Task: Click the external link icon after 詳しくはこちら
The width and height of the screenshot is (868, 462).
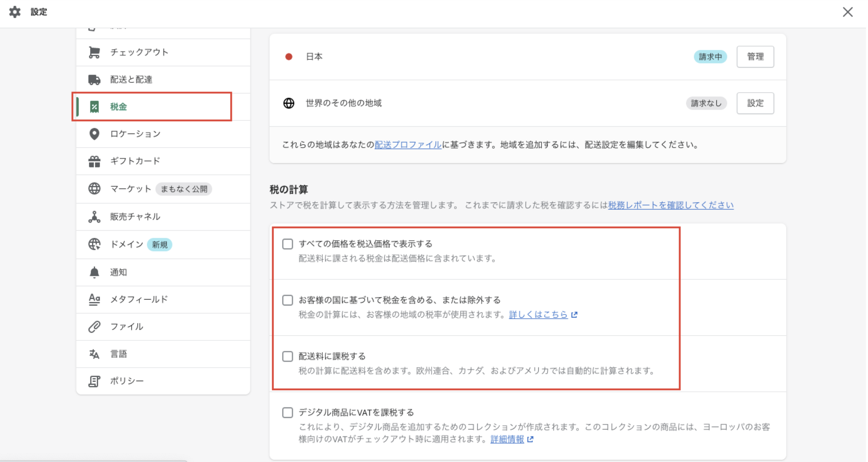Action: pyautogui.click(x=575, y=315)
